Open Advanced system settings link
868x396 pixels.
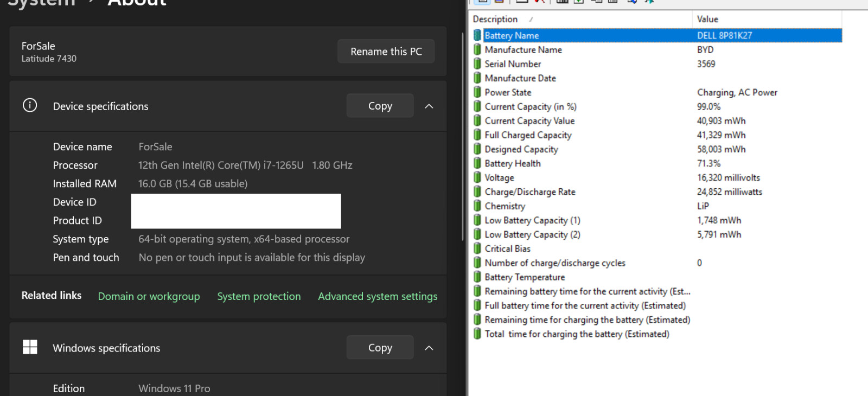(378, 296)
